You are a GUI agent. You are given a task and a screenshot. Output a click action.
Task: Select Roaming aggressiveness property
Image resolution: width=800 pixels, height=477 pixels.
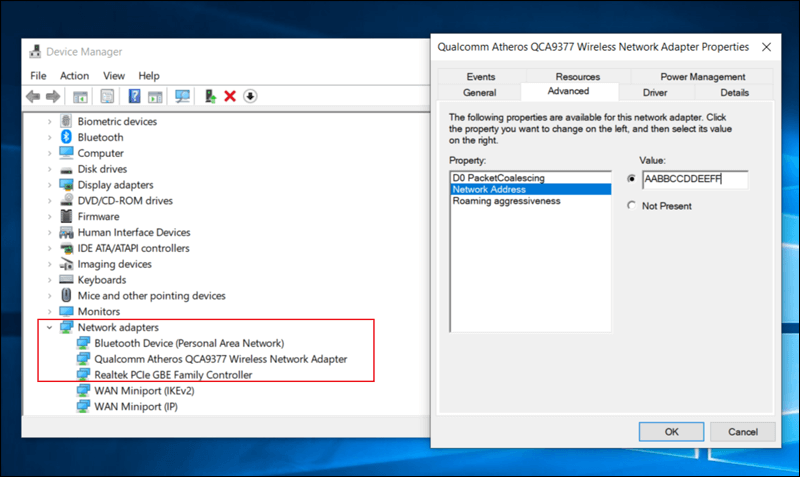click(x=531, y=201)
